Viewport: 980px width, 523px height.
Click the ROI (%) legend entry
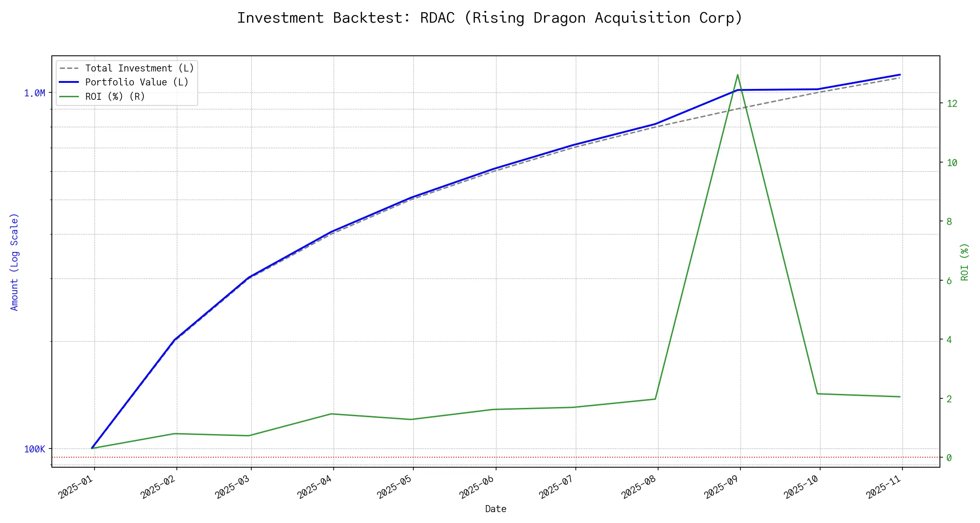[115, 96]
